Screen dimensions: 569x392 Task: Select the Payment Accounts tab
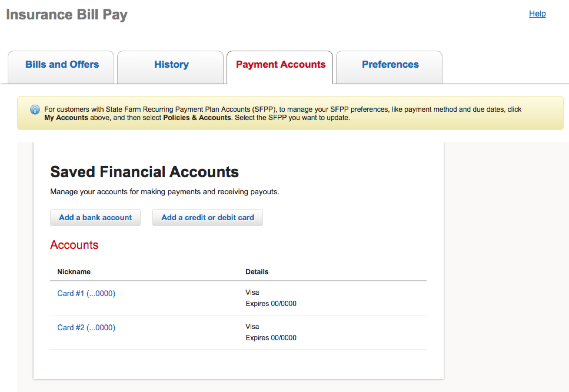click(280, 67)
